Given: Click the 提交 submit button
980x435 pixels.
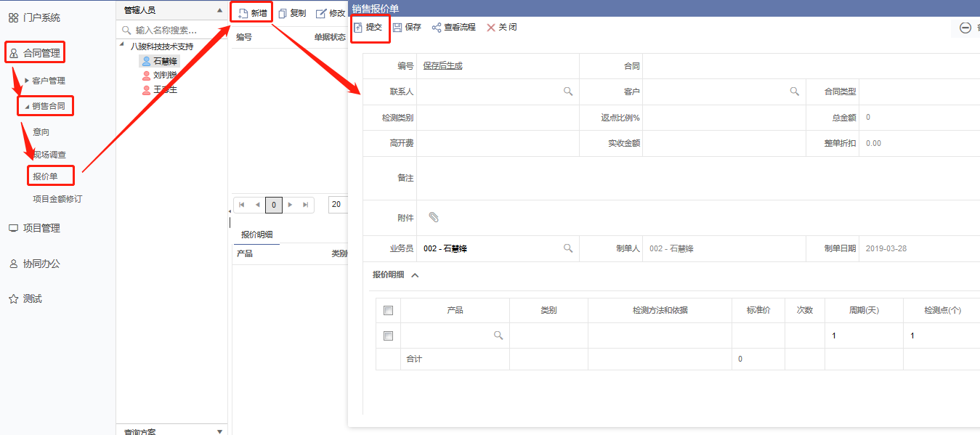Looking at the screenshot, I should pos(370,28).
